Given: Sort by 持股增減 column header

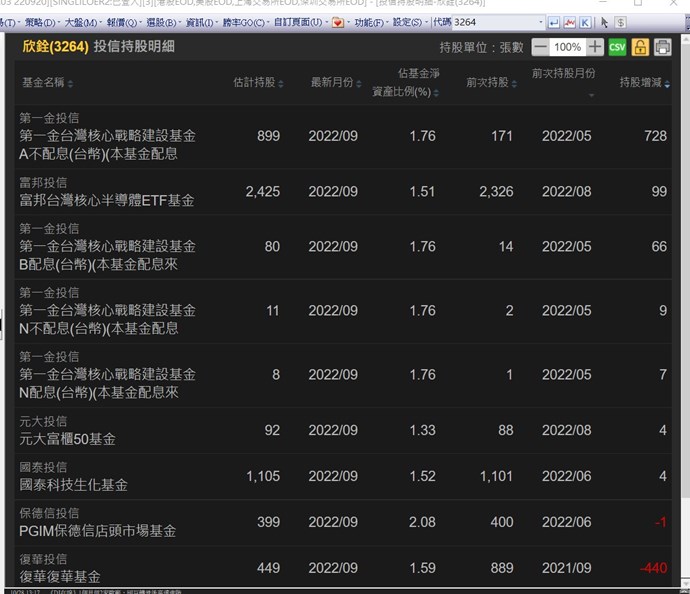Looking at the screenshot, I should click(640, 83).
